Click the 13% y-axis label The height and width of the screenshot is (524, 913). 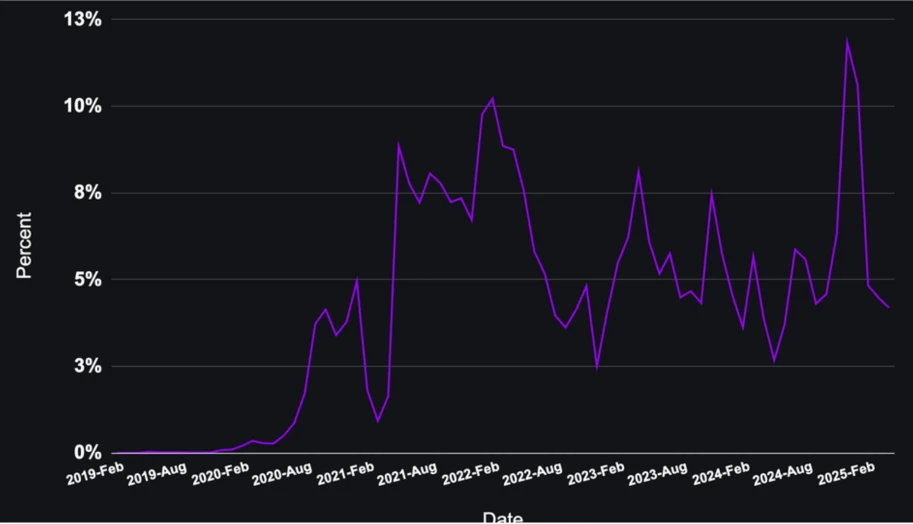(83, 19)
